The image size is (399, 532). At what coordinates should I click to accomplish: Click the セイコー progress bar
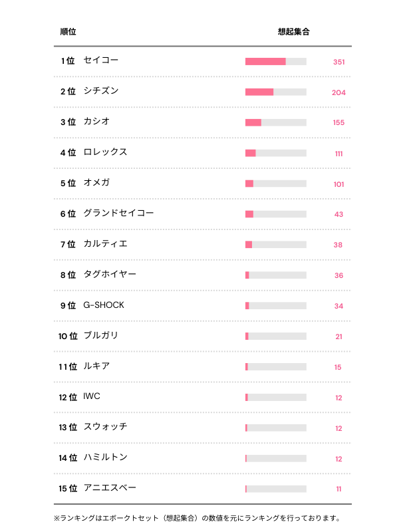[x=275, y=61]
